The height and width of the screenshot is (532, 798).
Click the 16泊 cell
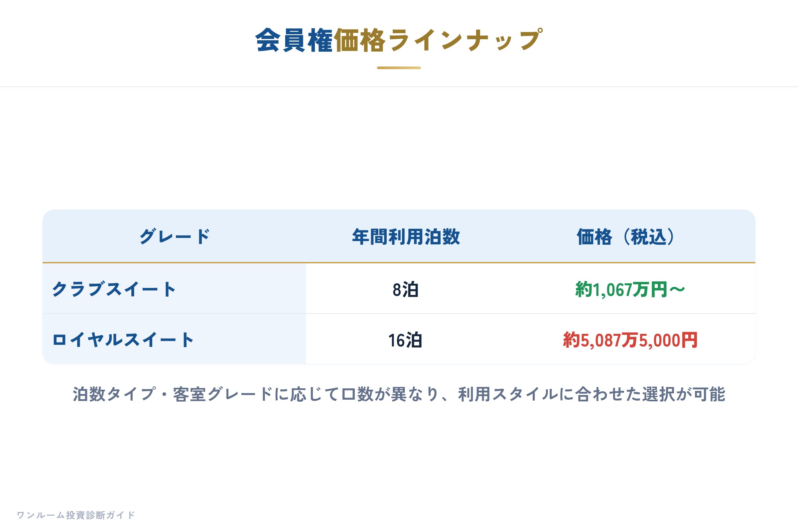pyautogui.click(x=405, y=340)
